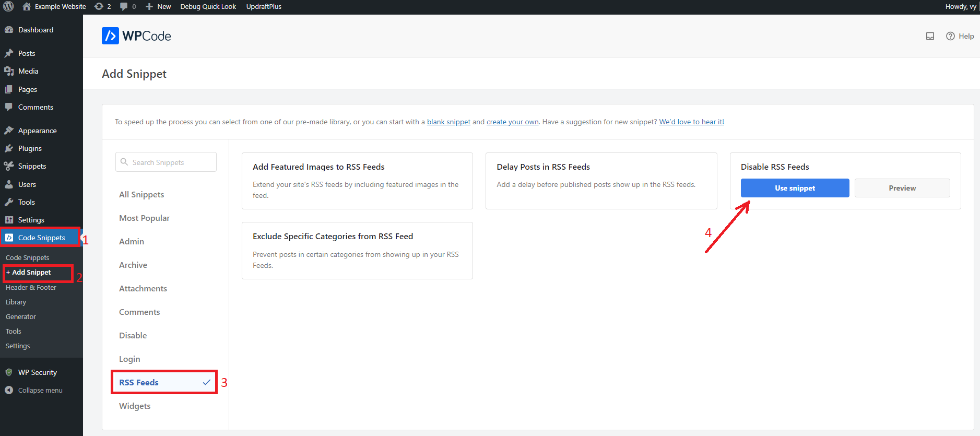Click the updates icon showing 2
This screenshot has height=436, width=980.
tap(103, 6)
